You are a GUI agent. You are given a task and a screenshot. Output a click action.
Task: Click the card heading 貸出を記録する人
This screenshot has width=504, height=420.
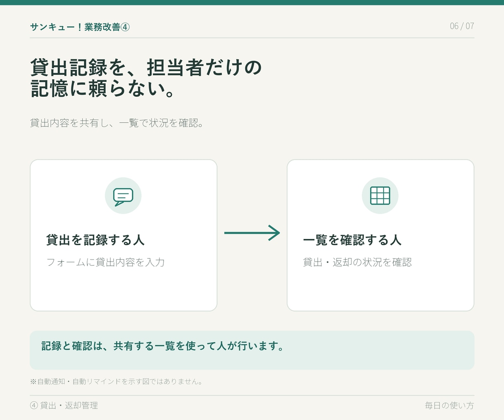(x=95, y=240)
